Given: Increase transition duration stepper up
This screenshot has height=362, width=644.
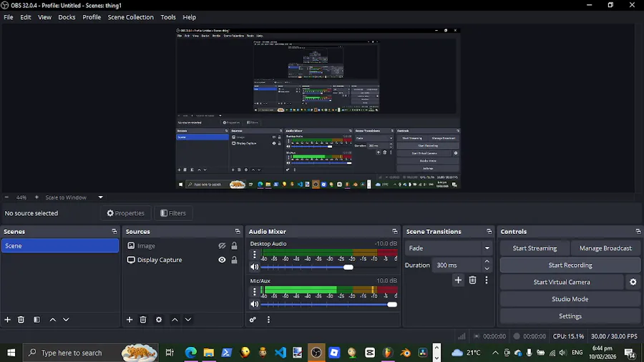Looking at the screenshot, I should 487,261.
